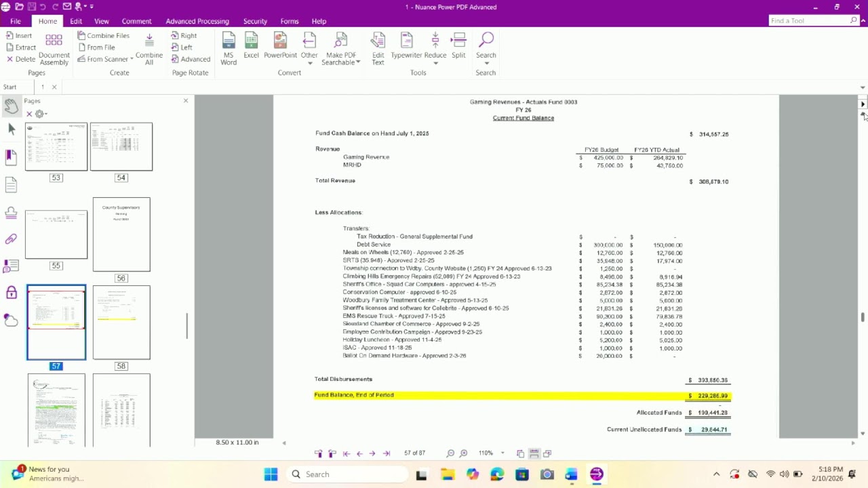Go to the first page
Screen dimensions: 868x488
346,453
